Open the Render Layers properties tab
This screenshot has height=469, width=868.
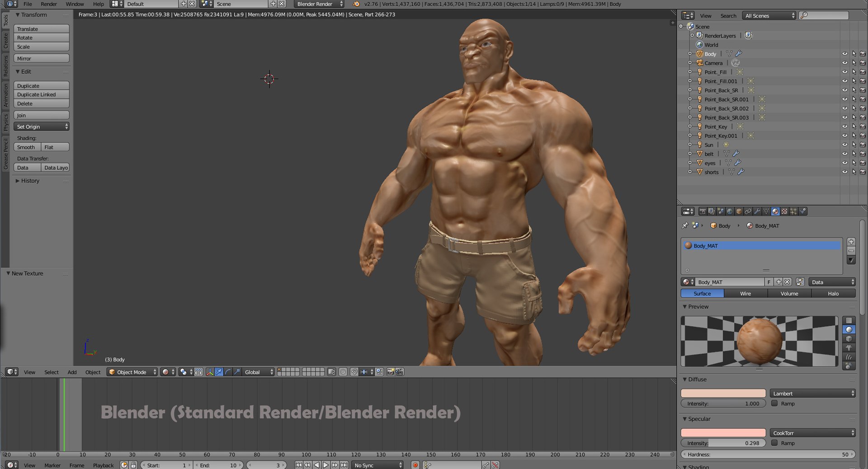[712, 211]
